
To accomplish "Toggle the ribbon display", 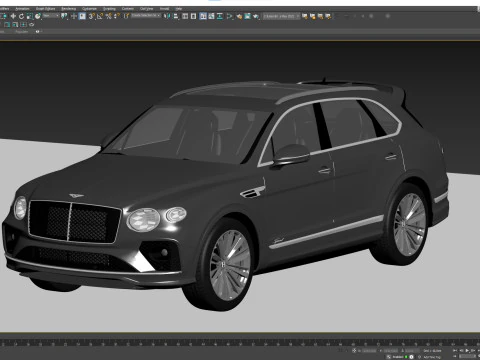I will pos(203,16).
